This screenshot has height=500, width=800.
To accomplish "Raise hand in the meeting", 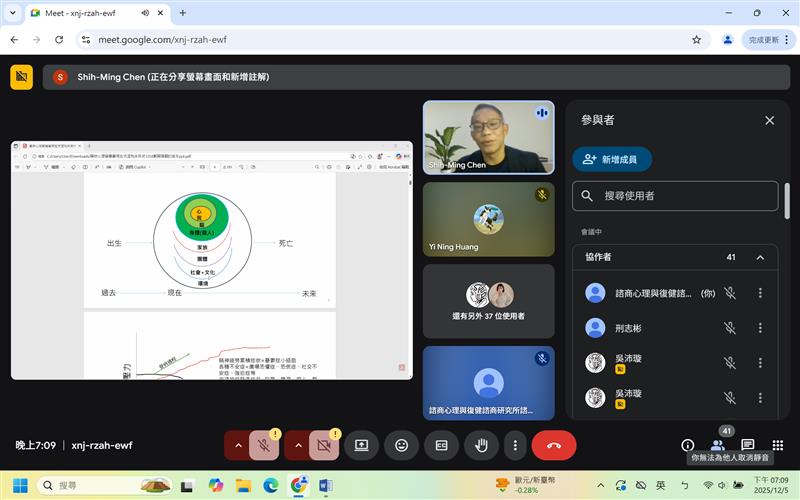I will [x=481, y=445].
